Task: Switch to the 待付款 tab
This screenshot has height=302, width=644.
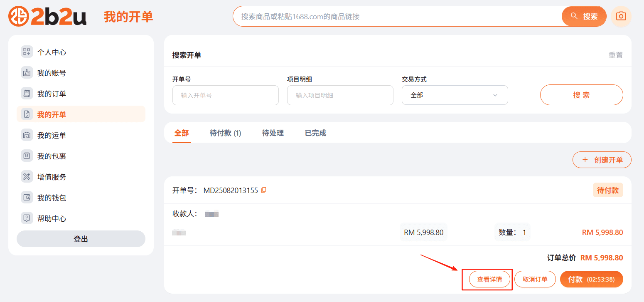Action: (x=225, y=133)
